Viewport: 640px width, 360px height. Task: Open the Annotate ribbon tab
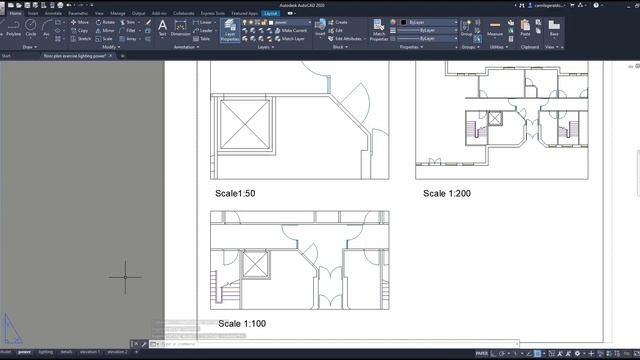53,13
